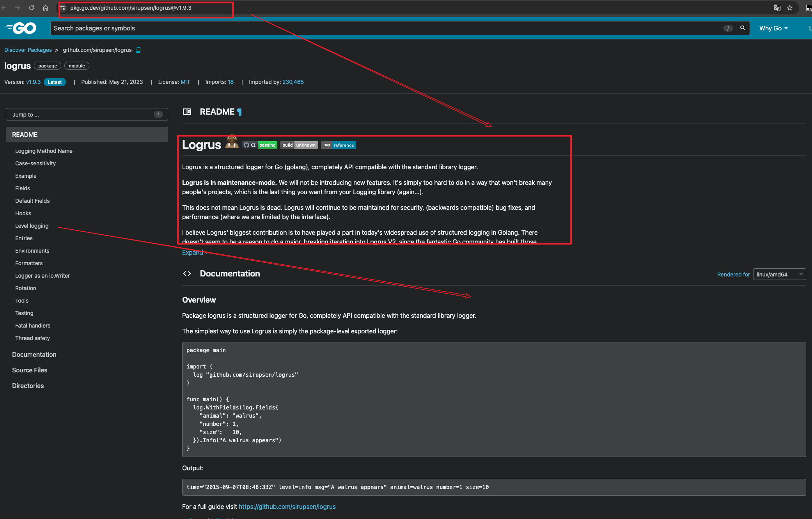This screenshot has height=519, width=812.
Task: Open the Why Go dropdown menu
Action: (773, 28)
